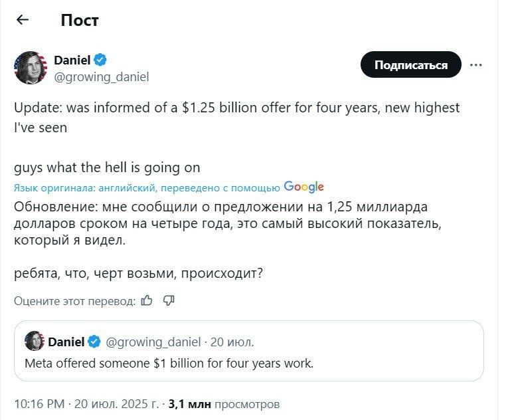
Task: Click the blue verified badge by Daniel
Action: [100, 60]
